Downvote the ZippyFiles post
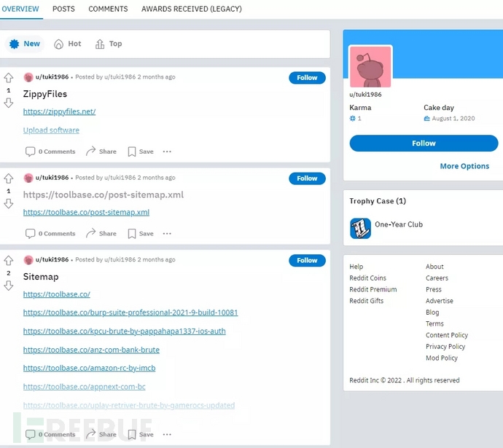Image resolution: width=503 pixels, height=448 pixels. [9, 103]
